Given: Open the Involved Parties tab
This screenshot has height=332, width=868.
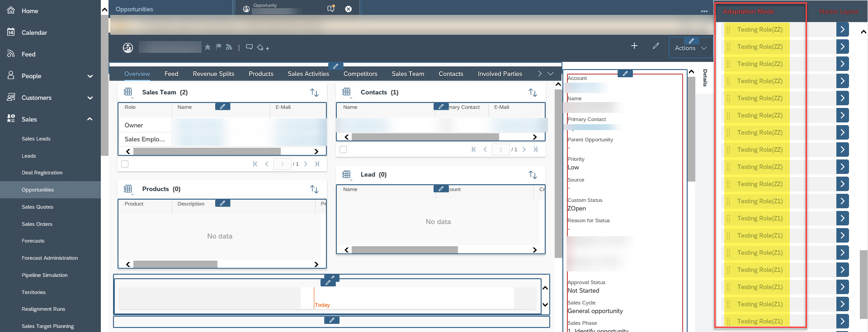Looking at the screenshot, I should coord(500,74).
